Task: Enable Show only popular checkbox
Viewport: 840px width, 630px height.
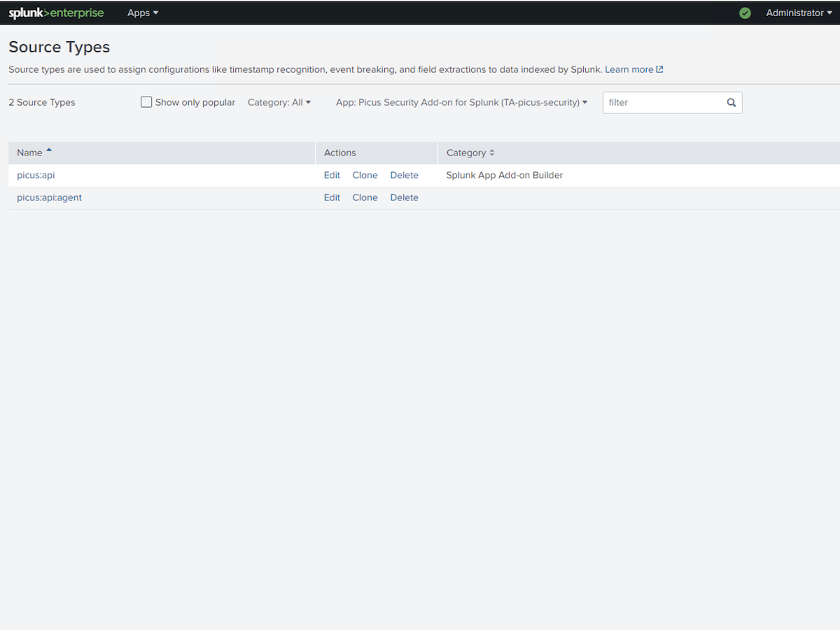Action: [146, 102]
